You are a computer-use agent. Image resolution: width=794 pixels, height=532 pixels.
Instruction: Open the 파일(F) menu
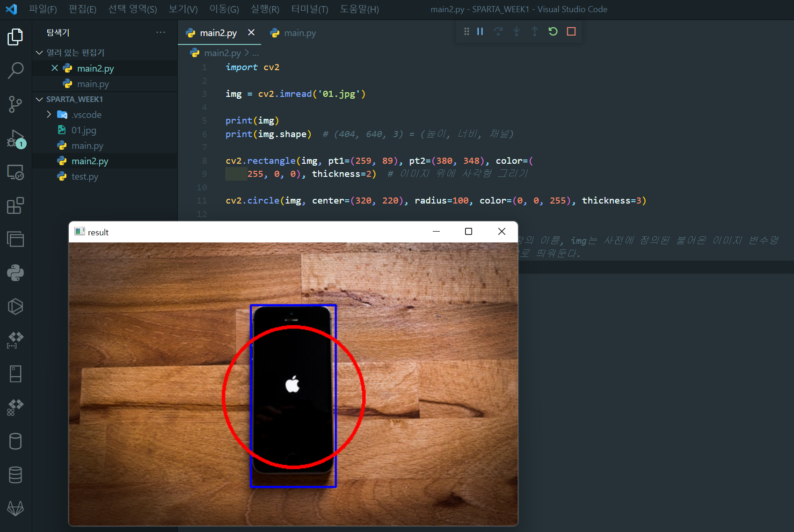click(x=43, y=9)
